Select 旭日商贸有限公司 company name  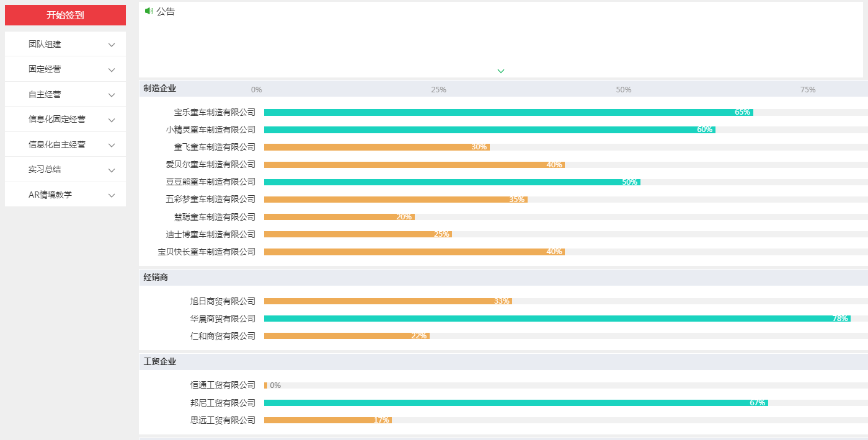[223, 301]
